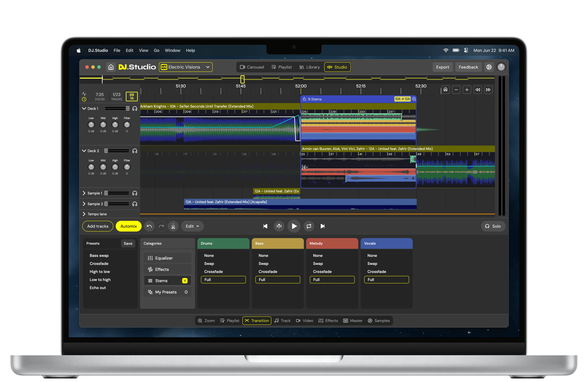Select Swap under Bass

(263, 264)
